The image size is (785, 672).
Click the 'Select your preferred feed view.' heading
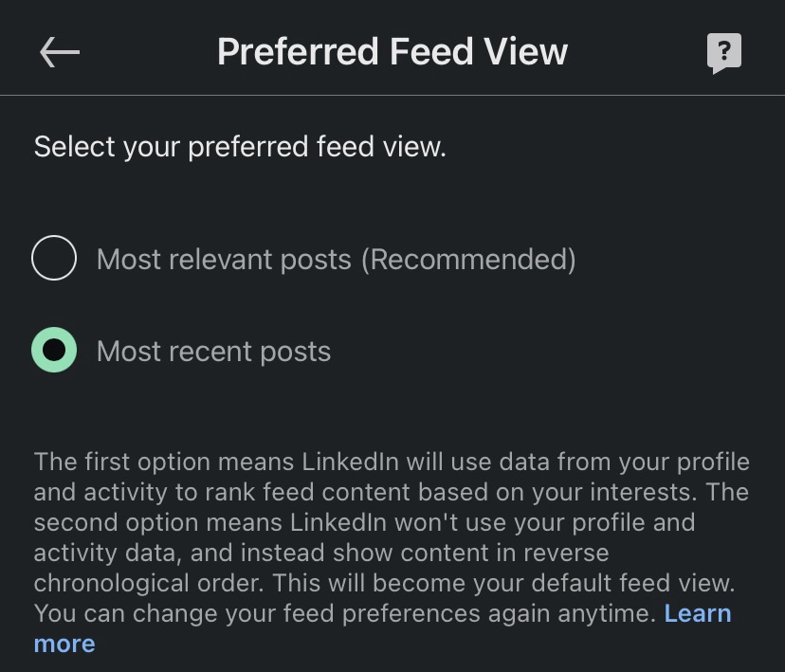[x=240, y=147]
